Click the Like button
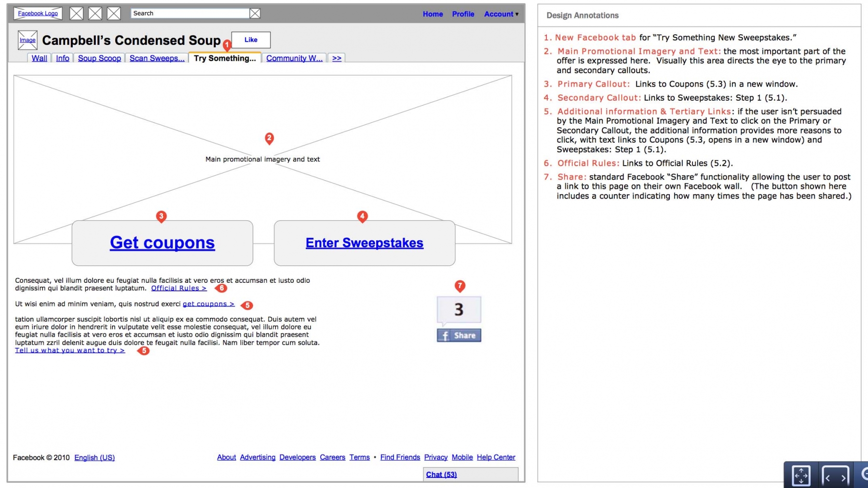This screenshot has width=868, height=488. tap(251, 40)
